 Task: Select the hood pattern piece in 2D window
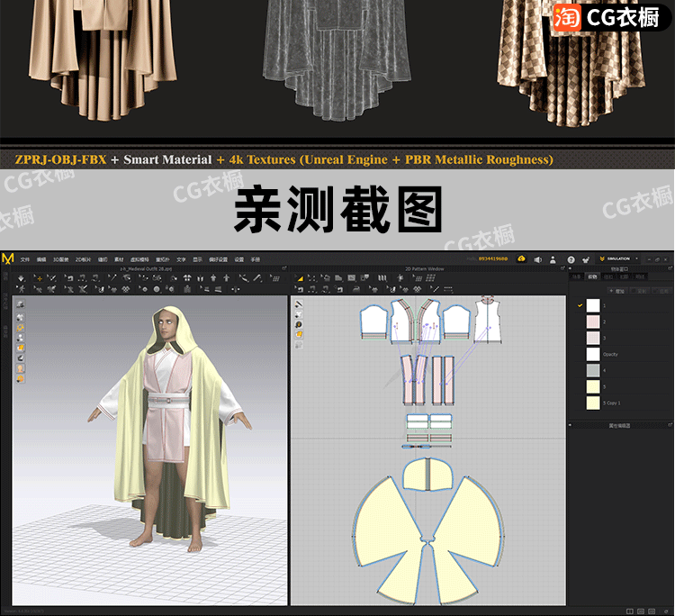coord(427,475)
